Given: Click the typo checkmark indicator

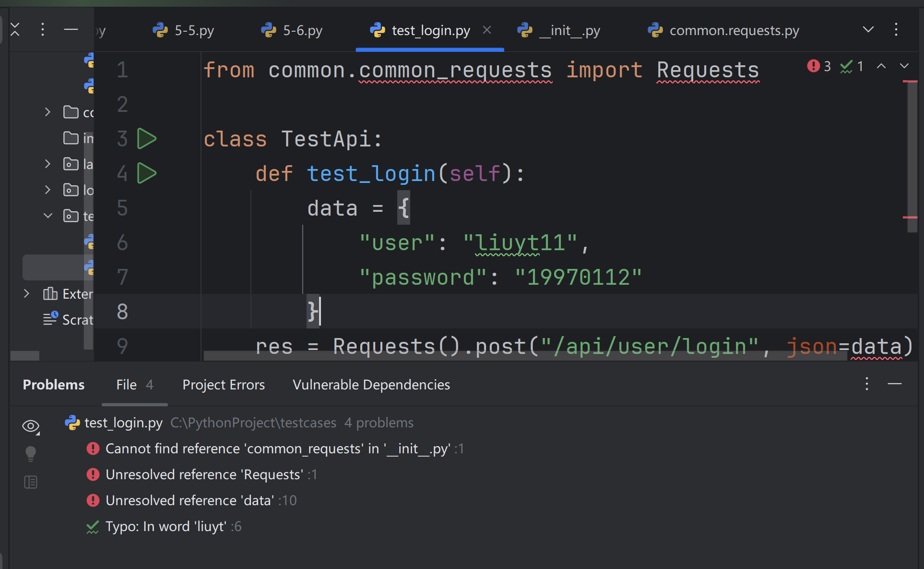Looking at the screenshot, I should (846, 66).
